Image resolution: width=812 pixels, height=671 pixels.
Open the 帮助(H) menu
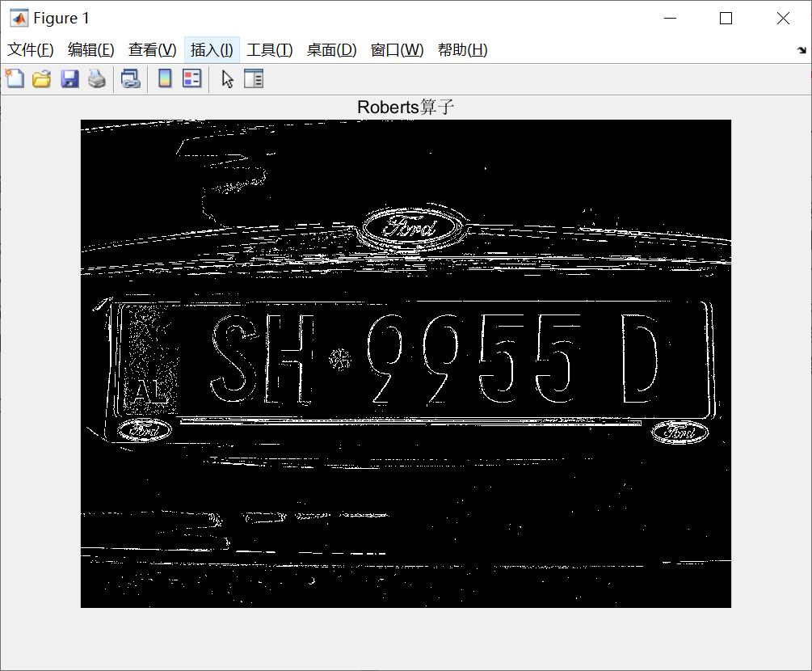[462, 50]
